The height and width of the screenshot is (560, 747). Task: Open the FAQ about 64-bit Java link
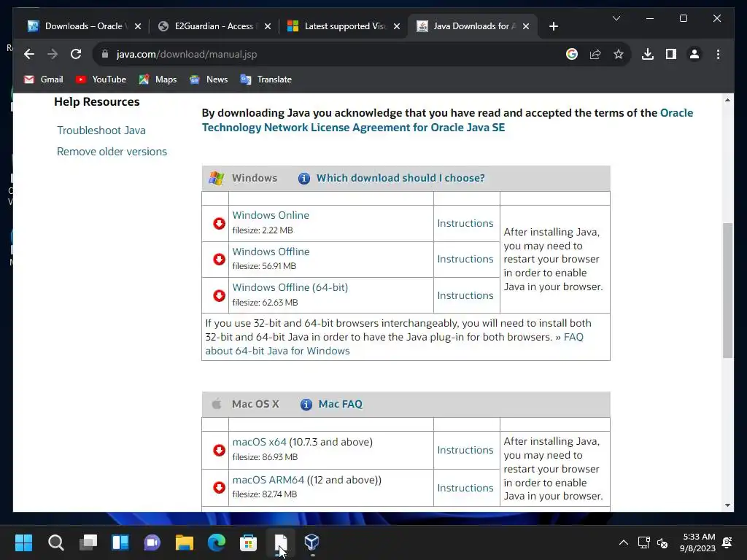(277, 351)
